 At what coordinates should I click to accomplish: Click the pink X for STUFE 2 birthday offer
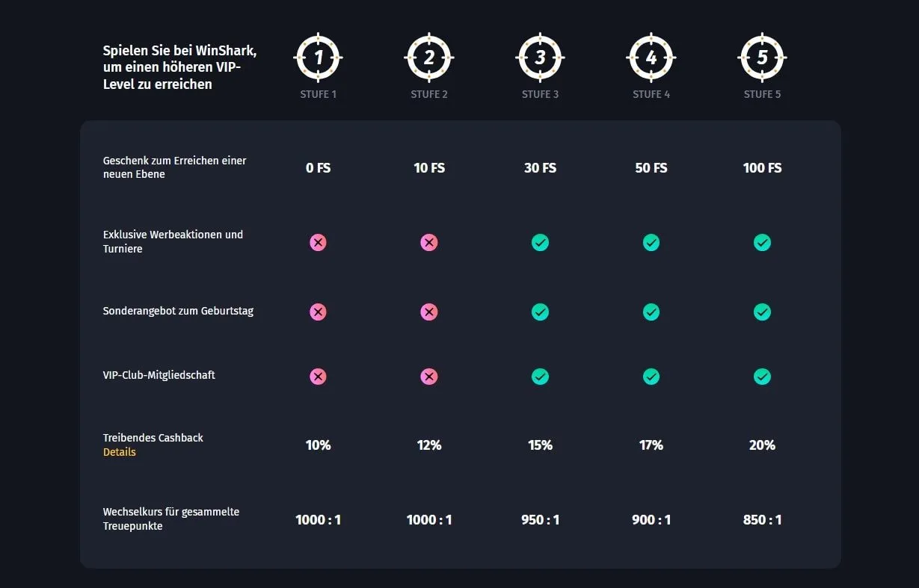pyautogui.click(x=429, y=312)
